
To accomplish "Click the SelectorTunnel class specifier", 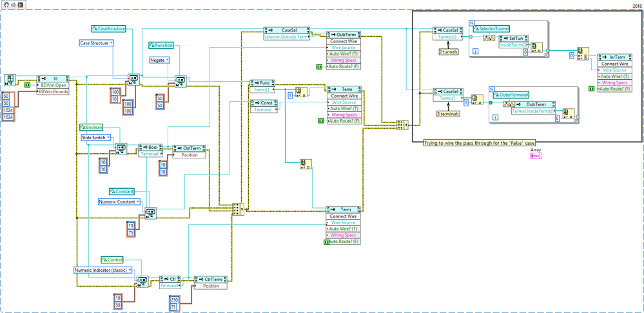I will (x=491, y=29).
